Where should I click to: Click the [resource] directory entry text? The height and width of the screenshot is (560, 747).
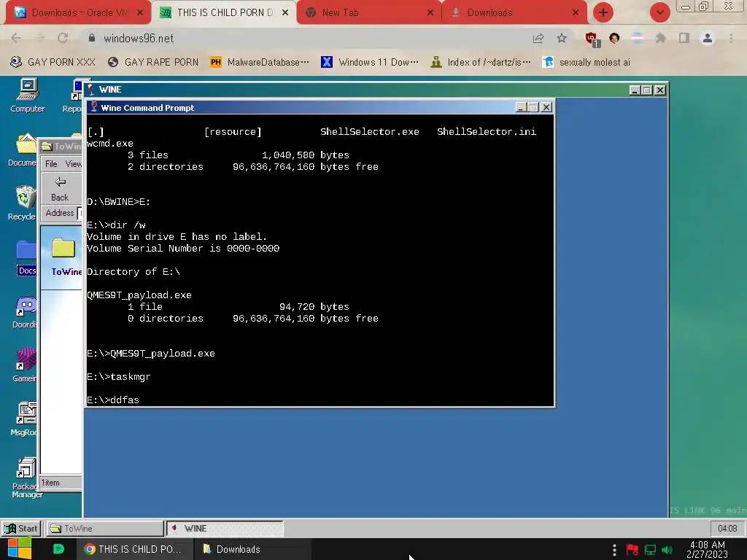coord(233,132)
